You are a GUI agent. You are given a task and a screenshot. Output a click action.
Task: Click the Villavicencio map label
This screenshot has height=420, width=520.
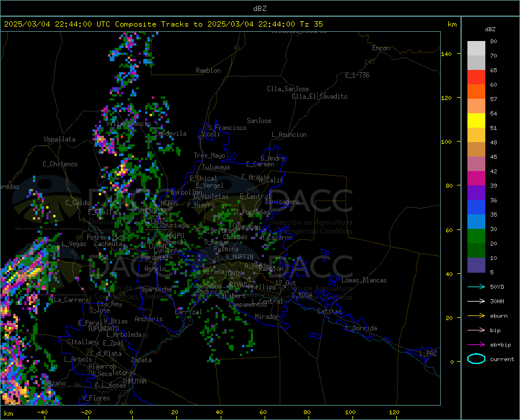[x=129, y=124]
